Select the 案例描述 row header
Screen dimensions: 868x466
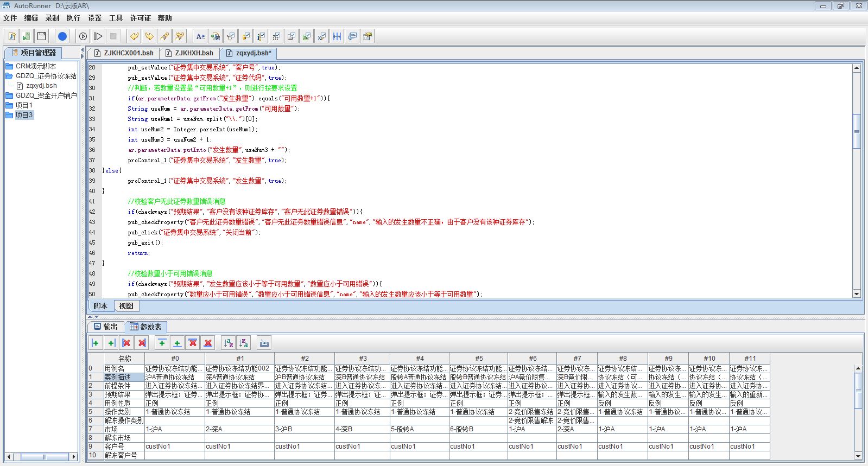pos(123,377)
